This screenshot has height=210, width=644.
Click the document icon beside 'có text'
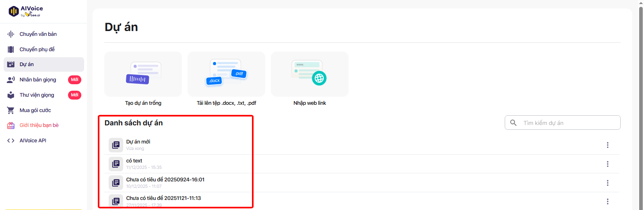tap(116, 164)
